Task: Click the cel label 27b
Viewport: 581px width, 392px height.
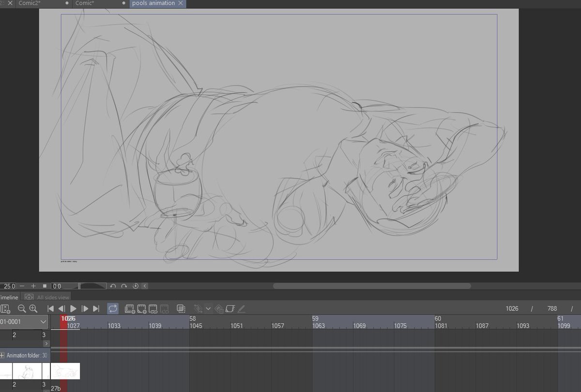Action: [56, 388]
